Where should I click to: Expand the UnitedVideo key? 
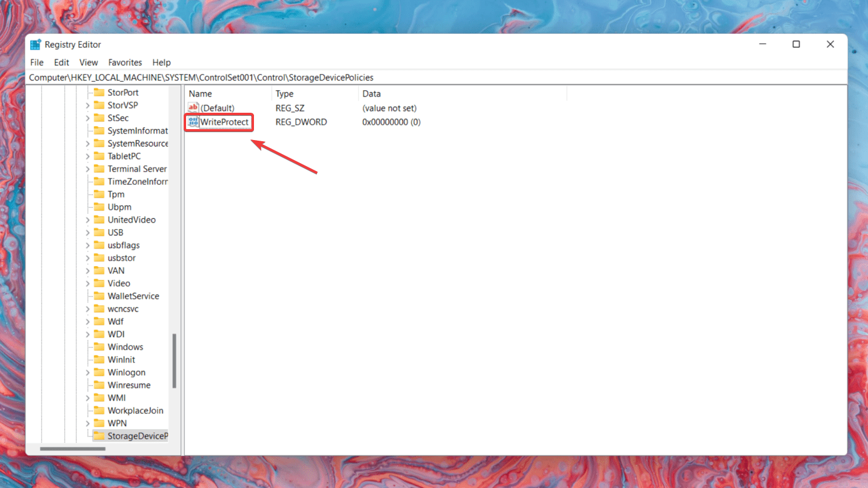click(x=87, y=219)
